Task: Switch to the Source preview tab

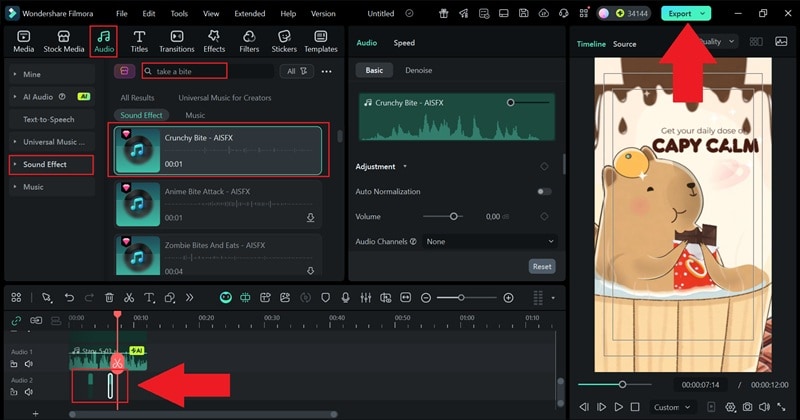Action: pyautogui.click(x=624, y=44)
